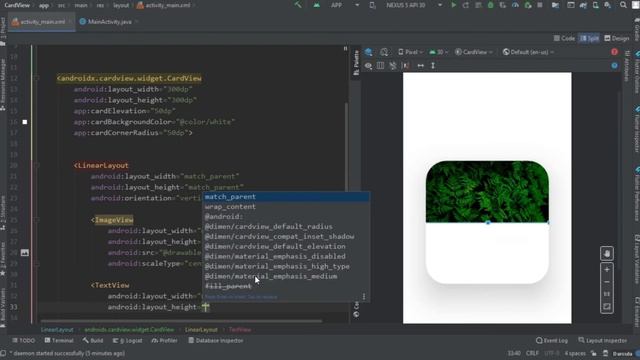640x360 pixels.
Task: Switch to the Design view mode
Action: pos(617,38)
